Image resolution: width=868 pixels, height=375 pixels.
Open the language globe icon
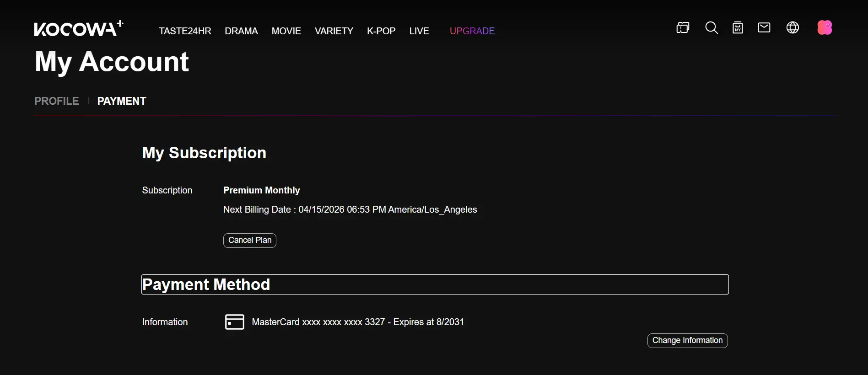point(793,28)
